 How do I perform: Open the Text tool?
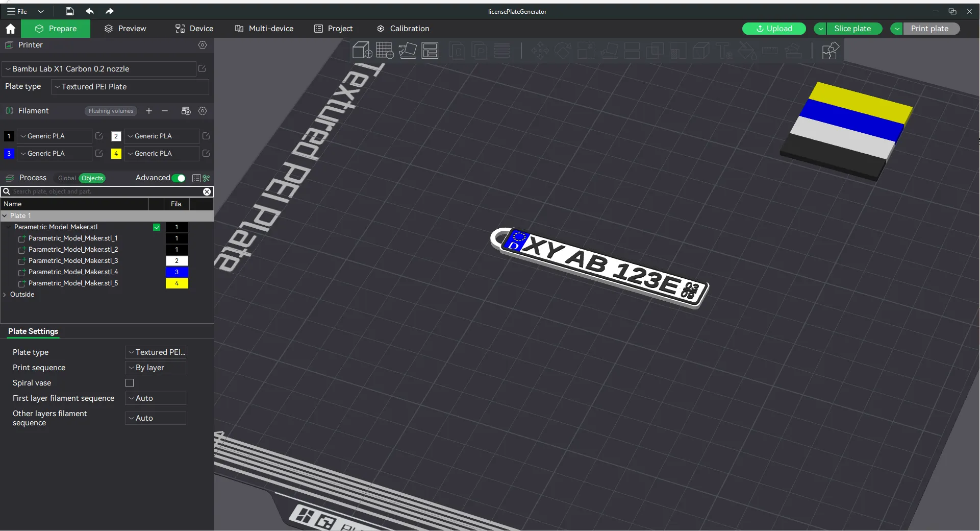coord(724,51)
